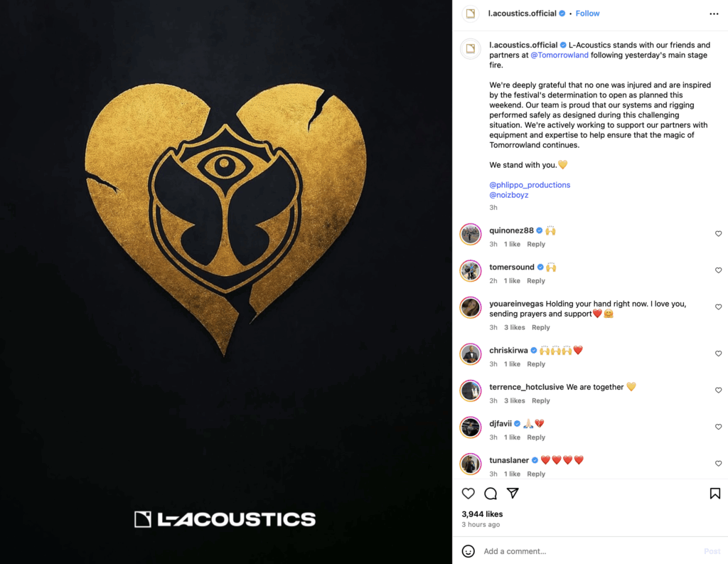Open emoji picker in comment box
Viewport: 728px width, 564px height.
pyautogui.click(x=468, y=551)
